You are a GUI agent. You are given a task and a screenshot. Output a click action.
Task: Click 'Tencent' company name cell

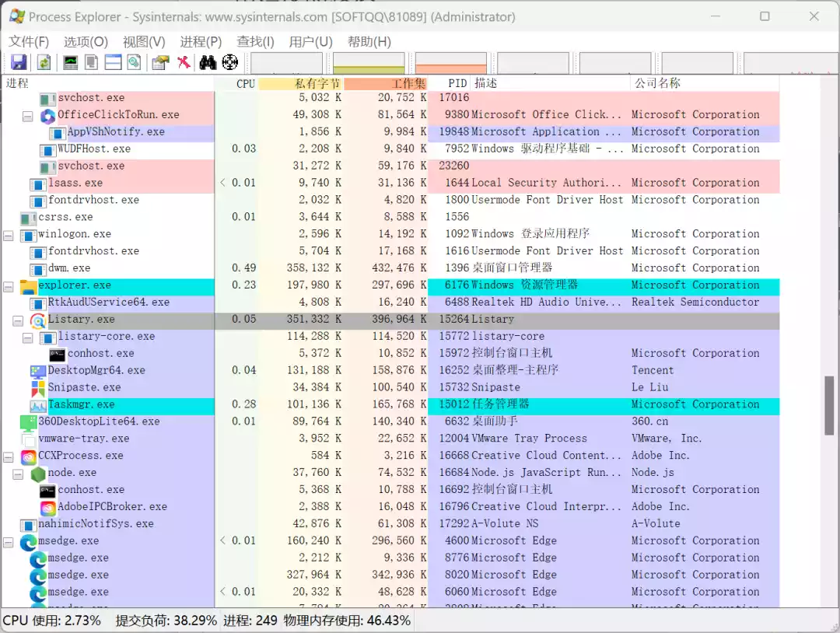pyautogui.click(x=653, y=371)
